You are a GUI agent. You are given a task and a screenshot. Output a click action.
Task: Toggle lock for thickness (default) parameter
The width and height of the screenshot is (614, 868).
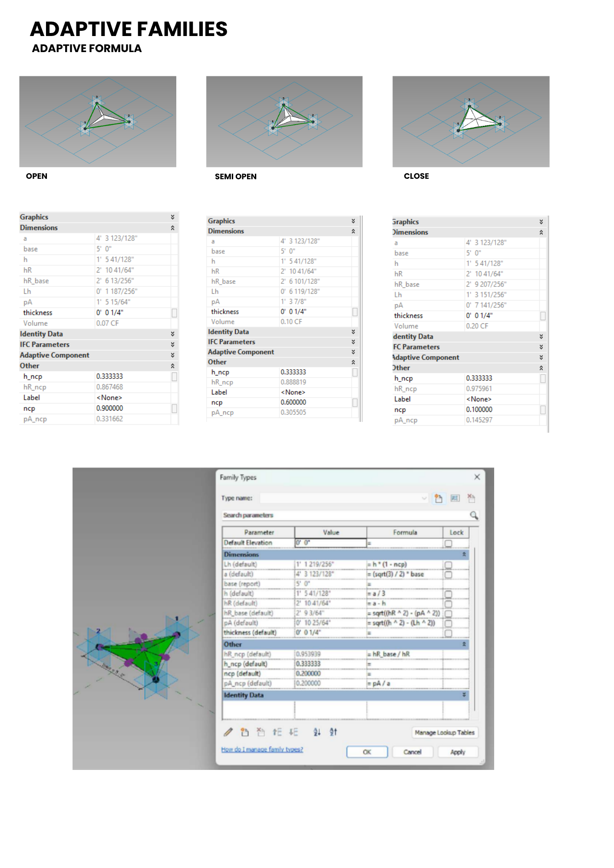pyautogui.click(x=449, y=633)
